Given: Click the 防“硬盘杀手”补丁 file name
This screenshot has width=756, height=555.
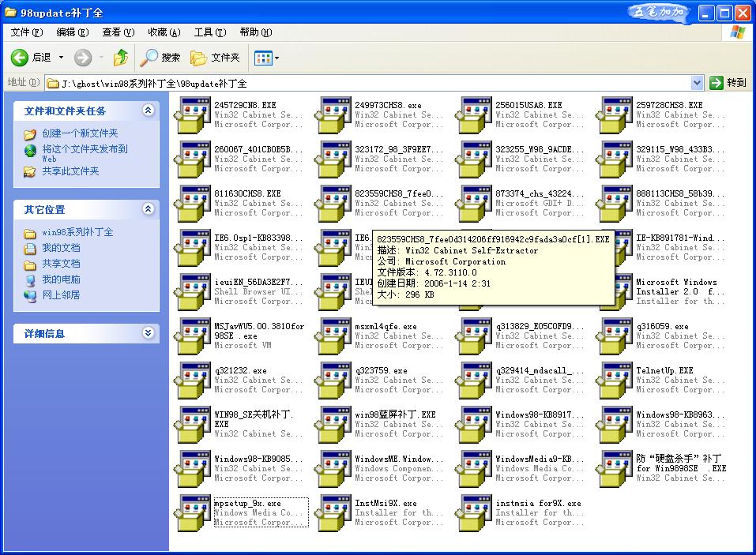Looking at the screenshot, I should [681, 463].
